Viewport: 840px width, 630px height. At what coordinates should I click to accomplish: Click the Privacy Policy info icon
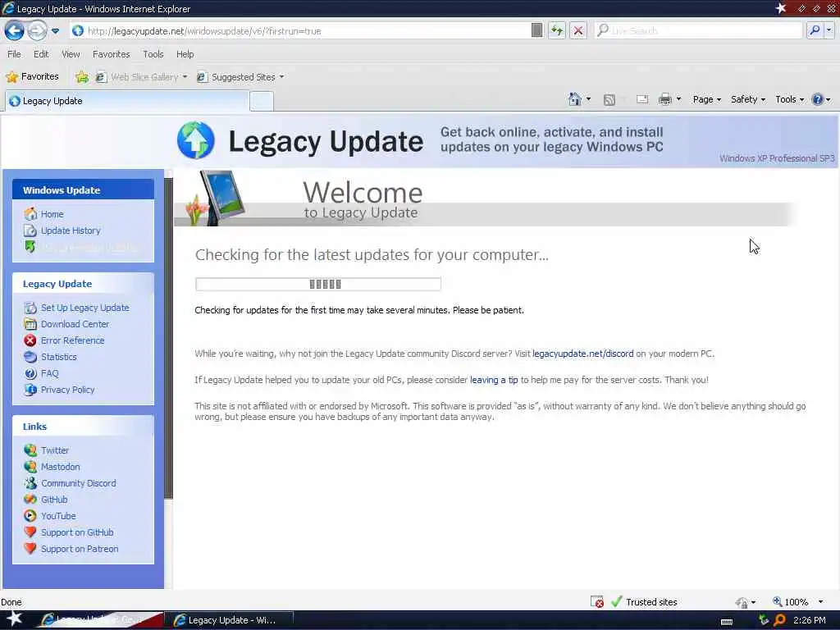(30, 390)
